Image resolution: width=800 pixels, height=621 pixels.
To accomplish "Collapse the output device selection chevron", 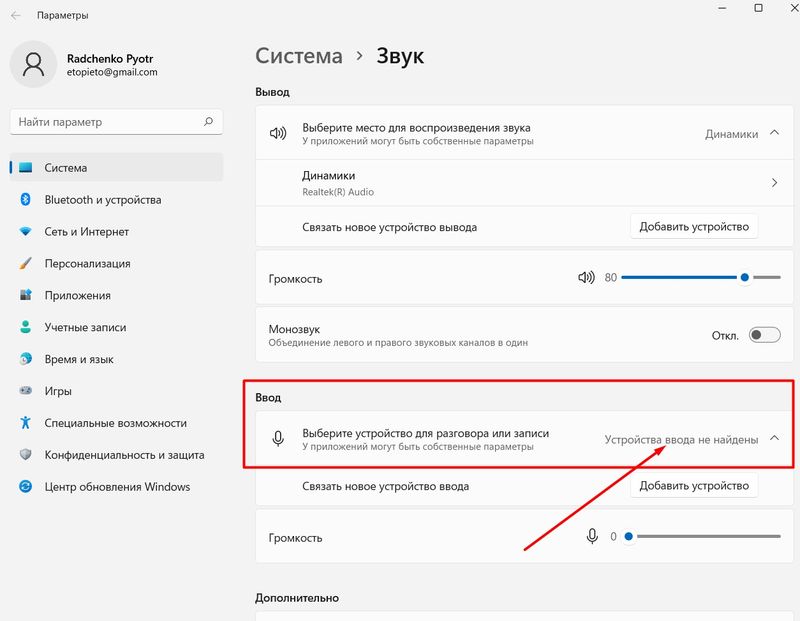I will coord(774,133).
